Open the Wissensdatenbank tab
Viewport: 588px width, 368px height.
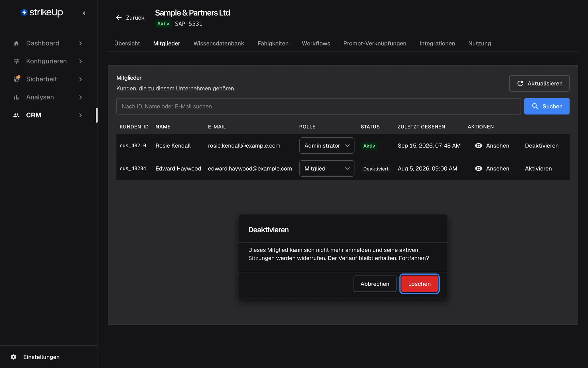click(219, 44)
